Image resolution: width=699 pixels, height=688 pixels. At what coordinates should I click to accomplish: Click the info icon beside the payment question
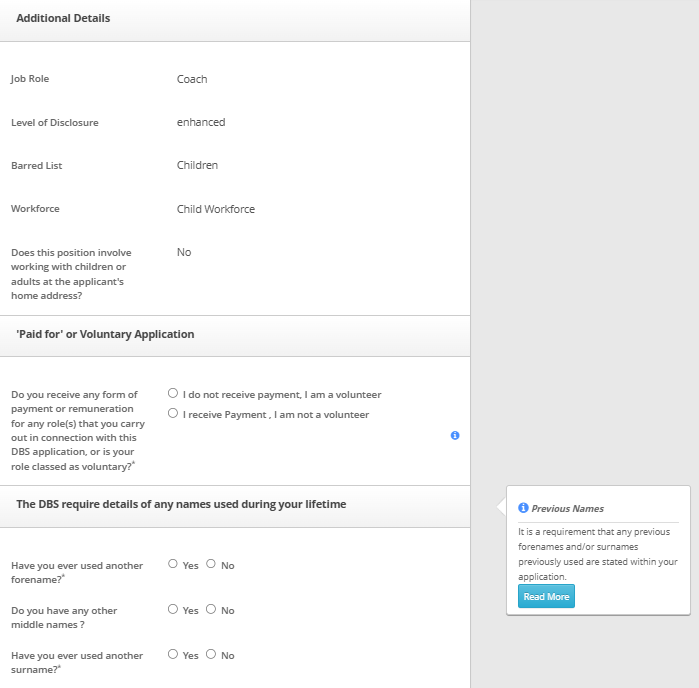point(455,436)
